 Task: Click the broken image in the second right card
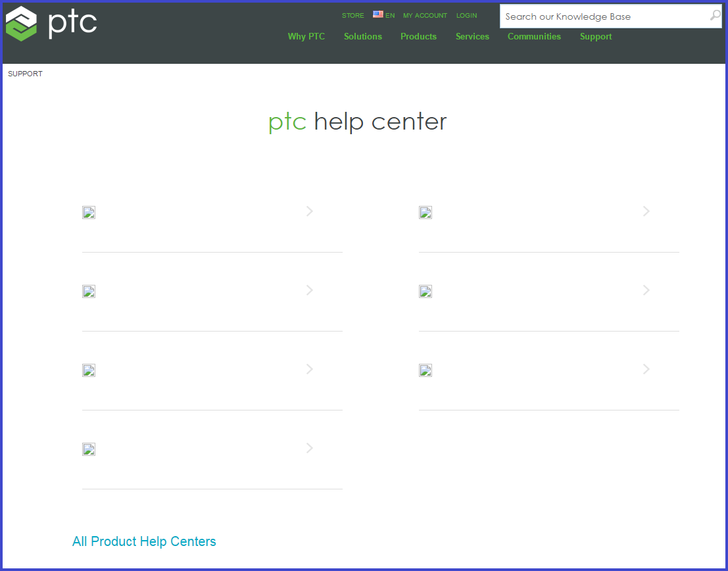pyautogui.click(x=425, y=291)
